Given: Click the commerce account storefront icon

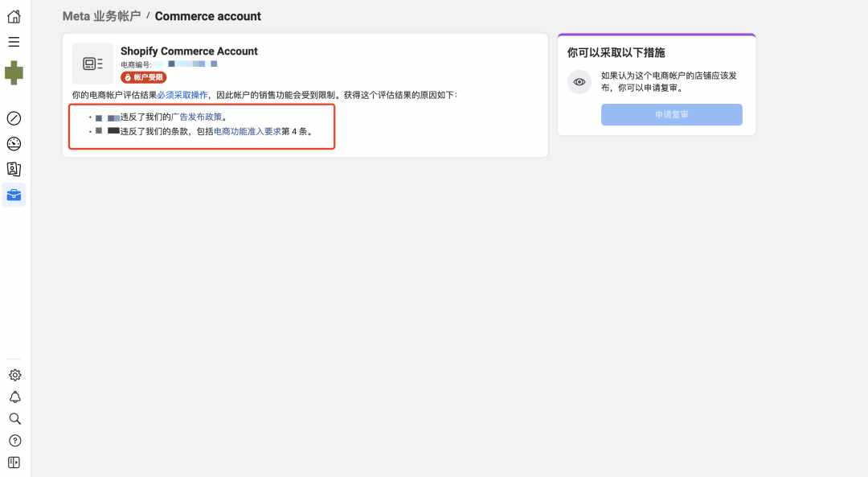Looking at the screenshot, I should click(92, 64).
